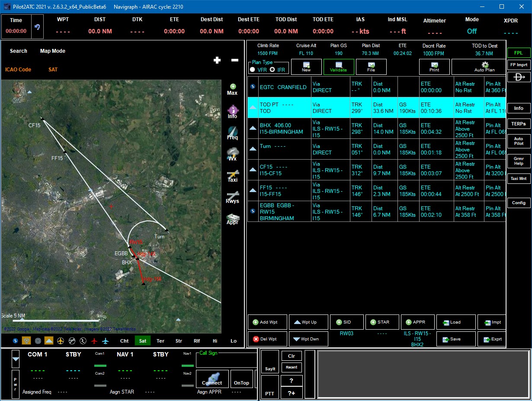The width and height of the screenshot is (532, 401).
Task: Click the New flight plan button
Action: coord(306,67)
